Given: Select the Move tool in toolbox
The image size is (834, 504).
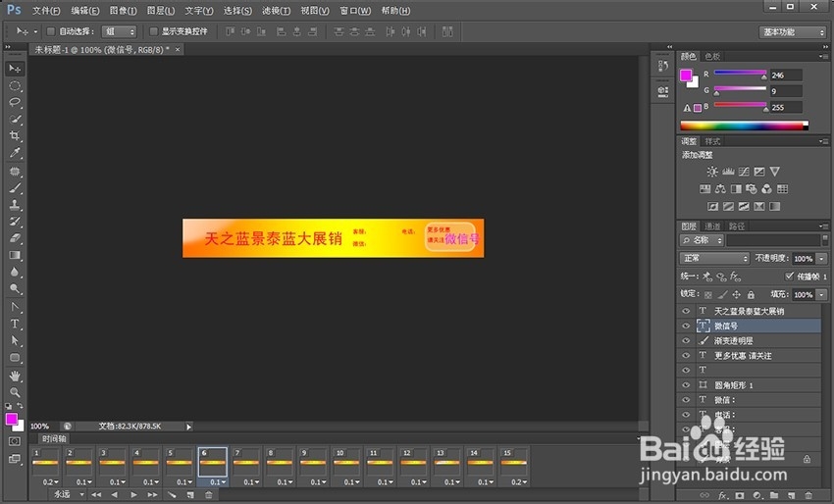Looking at the screenshot, I should [15, 69].
